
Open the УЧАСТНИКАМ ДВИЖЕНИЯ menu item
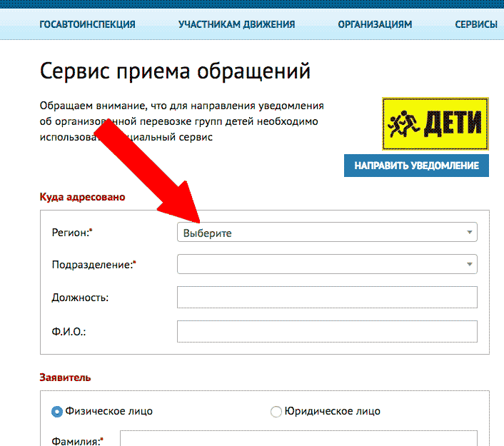(x=236, y=24)
